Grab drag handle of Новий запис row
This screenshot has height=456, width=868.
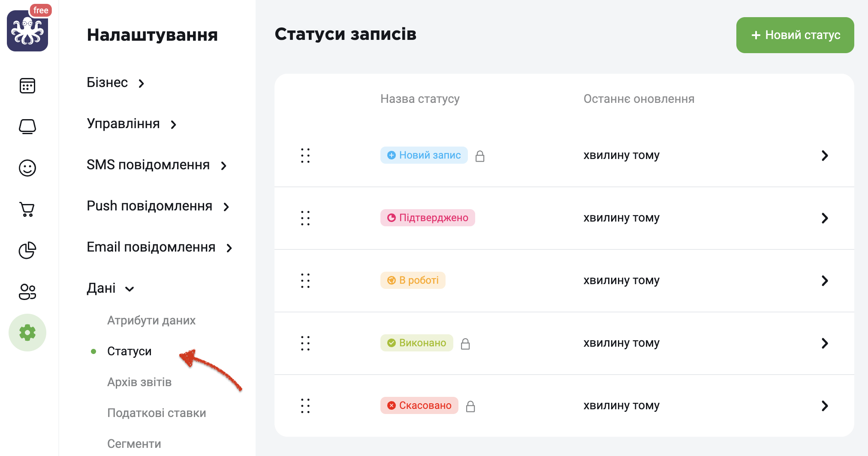coord(305,156)
